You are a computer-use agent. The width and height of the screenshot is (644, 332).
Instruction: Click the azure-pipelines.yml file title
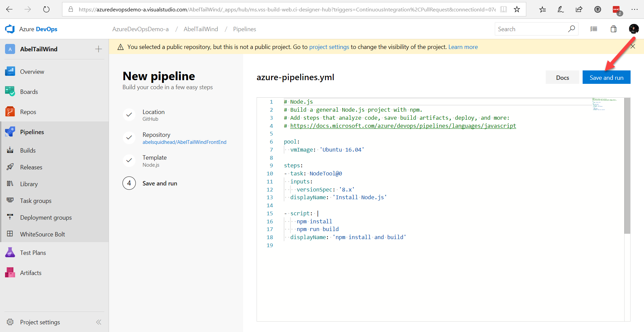point(295,77)
